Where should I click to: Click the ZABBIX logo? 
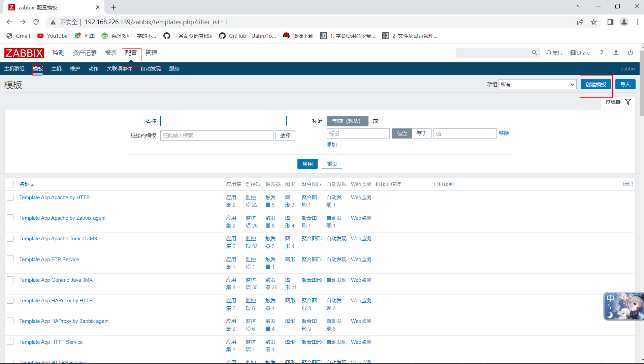click(x=24, y=53)
